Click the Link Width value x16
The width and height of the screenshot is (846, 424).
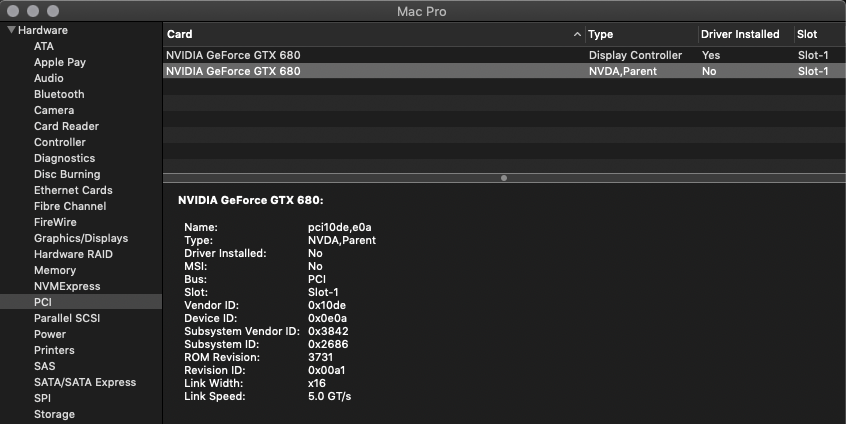pyautogui.click(x=317, y=383)
